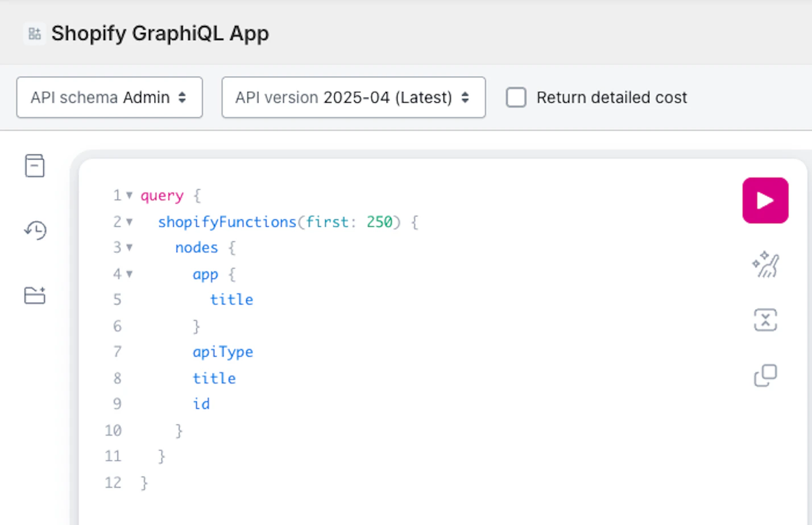Collapse the app block on line 4

(x=129, y=274)
